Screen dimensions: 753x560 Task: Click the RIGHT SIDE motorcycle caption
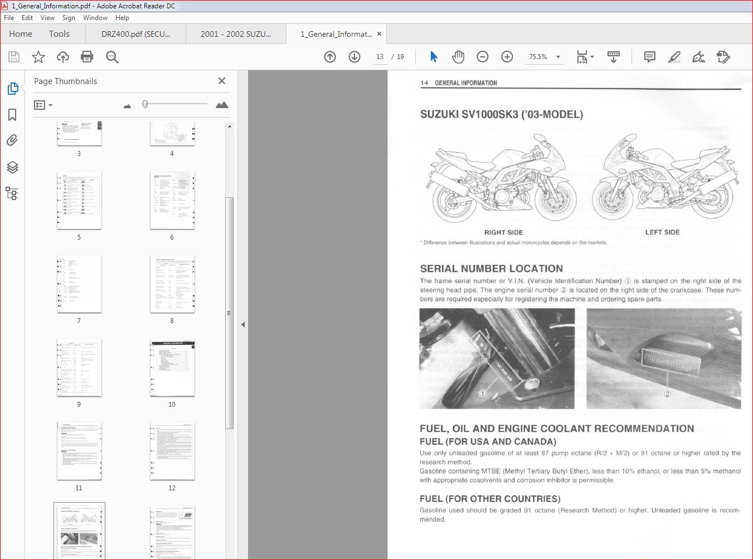pyautogui.click(x=504, y=232)
